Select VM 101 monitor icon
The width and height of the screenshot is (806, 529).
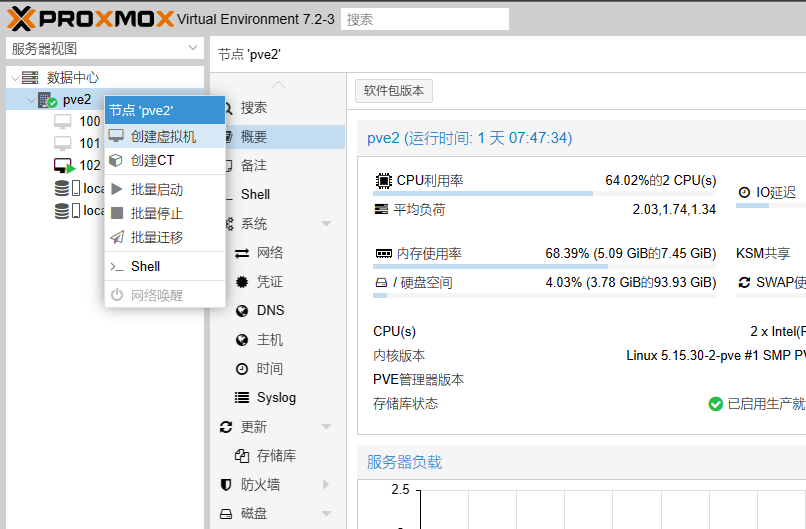click(63, 143)
